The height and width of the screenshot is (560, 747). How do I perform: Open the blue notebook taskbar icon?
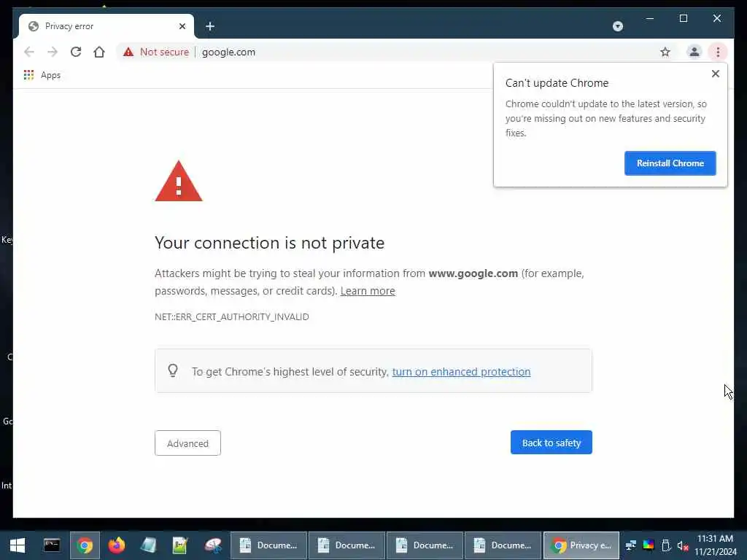click(148, 545)
